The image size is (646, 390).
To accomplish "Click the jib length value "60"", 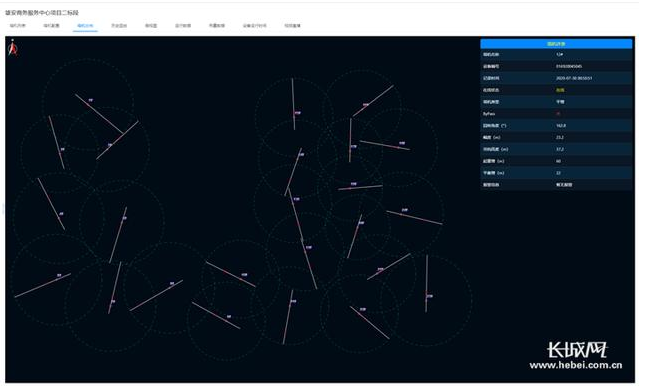I will (x=558, y=161).
